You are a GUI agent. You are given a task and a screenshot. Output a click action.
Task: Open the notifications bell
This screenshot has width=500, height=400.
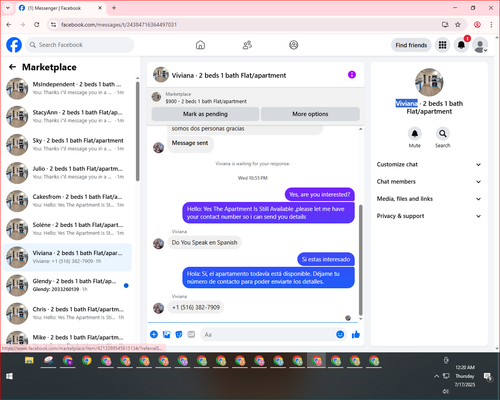coord(461,45)
